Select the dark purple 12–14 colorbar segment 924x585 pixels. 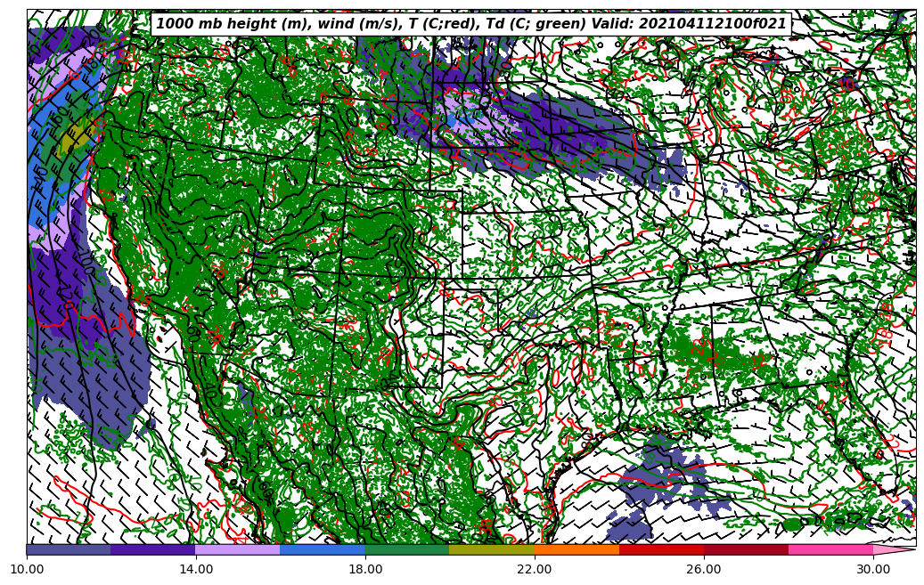pyautogui.click(x=153, y=549)
